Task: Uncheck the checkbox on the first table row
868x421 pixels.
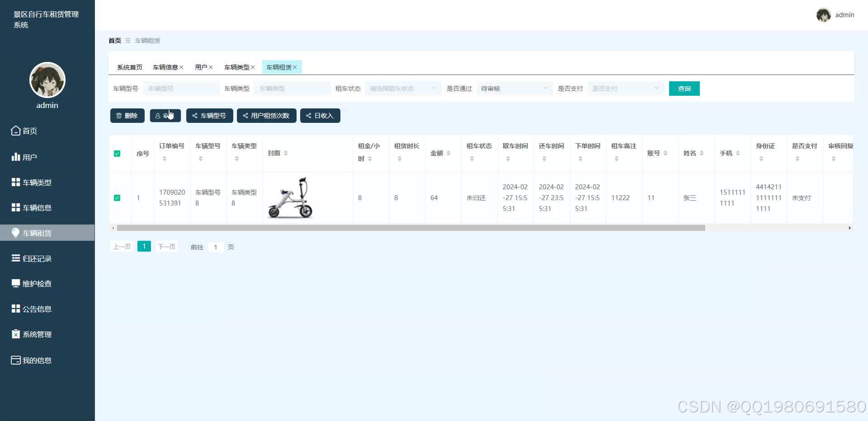Action: 117,198
